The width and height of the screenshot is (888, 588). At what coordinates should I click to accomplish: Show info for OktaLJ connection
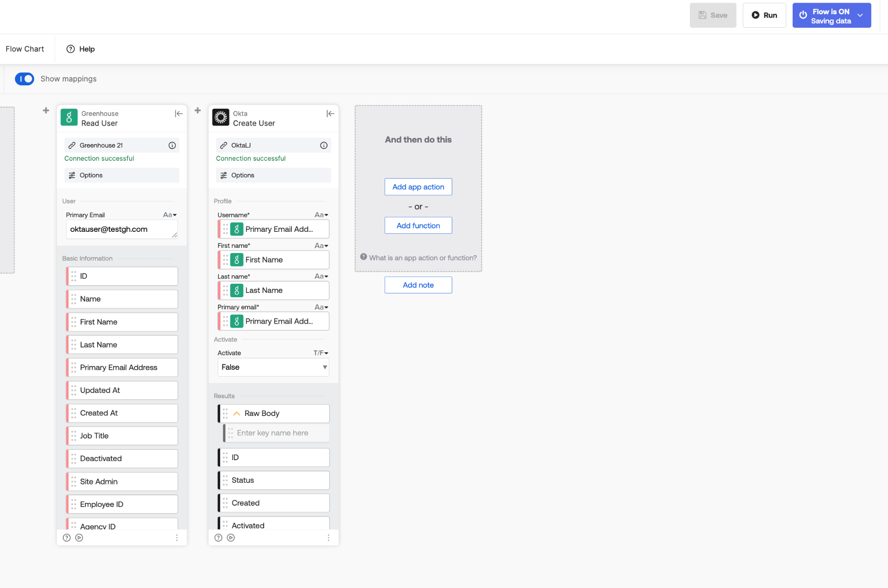[324, 145]
